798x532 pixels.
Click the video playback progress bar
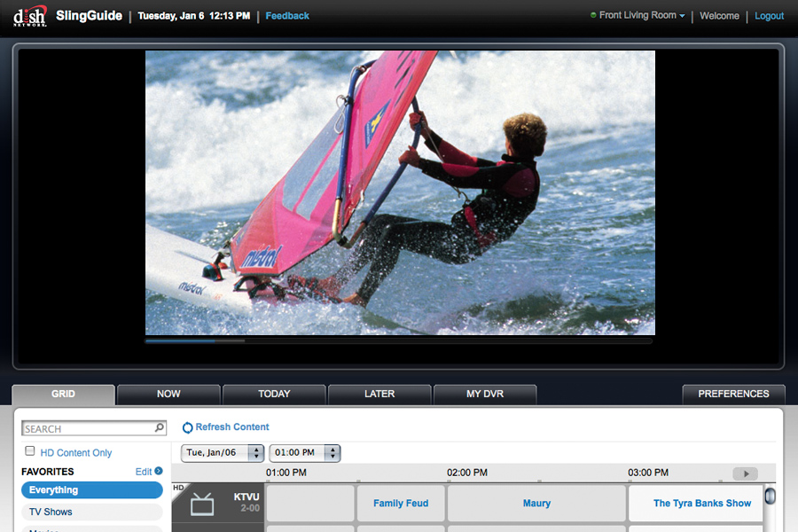[x=398, y=340]
